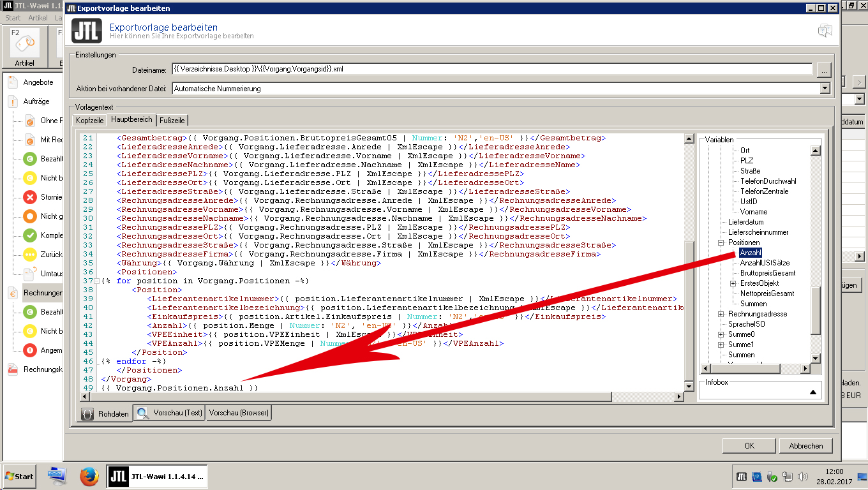Screen dimensions: 868x490
Task: Expand the ErstesObjekt tree node
Action: coord(733,283)
